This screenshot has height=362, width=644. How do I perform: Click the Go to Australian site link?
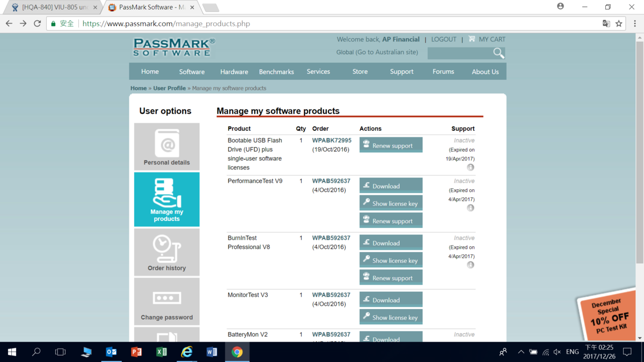point(386,52)
